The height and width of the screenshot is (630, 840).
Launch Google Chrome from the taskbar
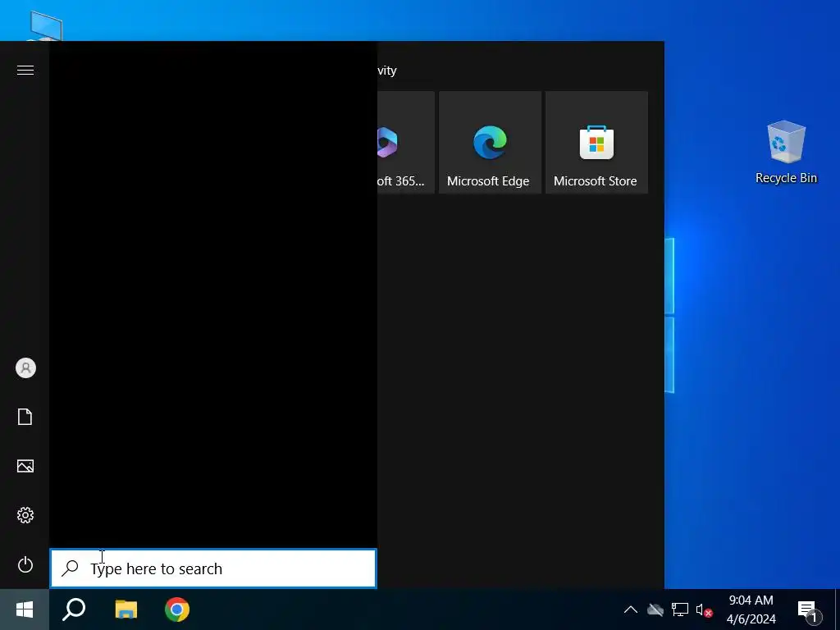[x=177, y=609]
